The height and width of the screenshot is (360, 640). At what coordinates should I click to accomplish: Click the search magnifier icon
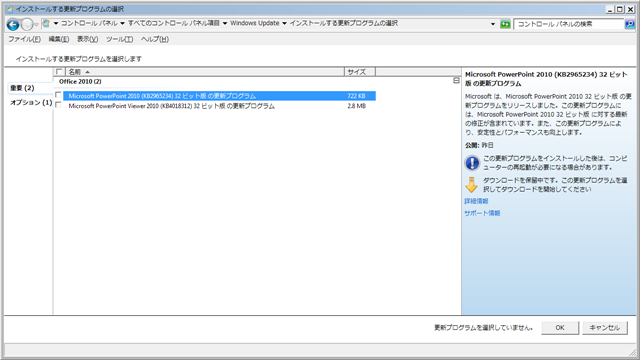629,24
